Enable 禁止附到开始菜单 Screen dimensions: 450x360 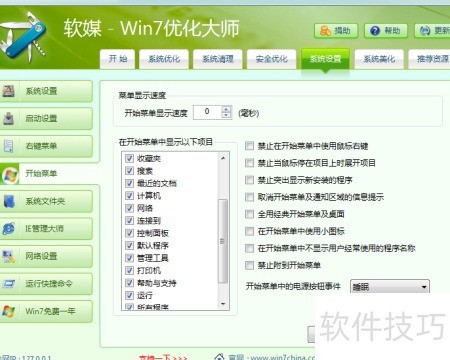click(x=249, y=265)
